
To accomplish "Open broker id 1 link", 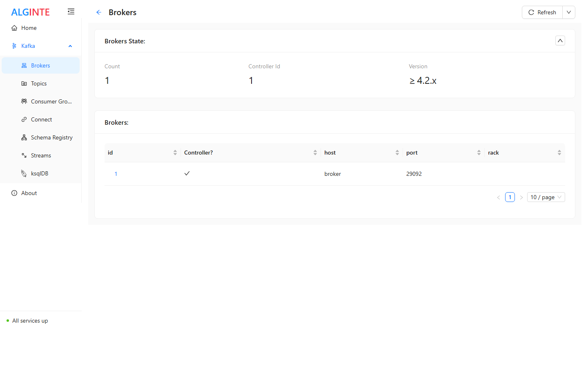I will pyautogui.click(x=116, y=174).
